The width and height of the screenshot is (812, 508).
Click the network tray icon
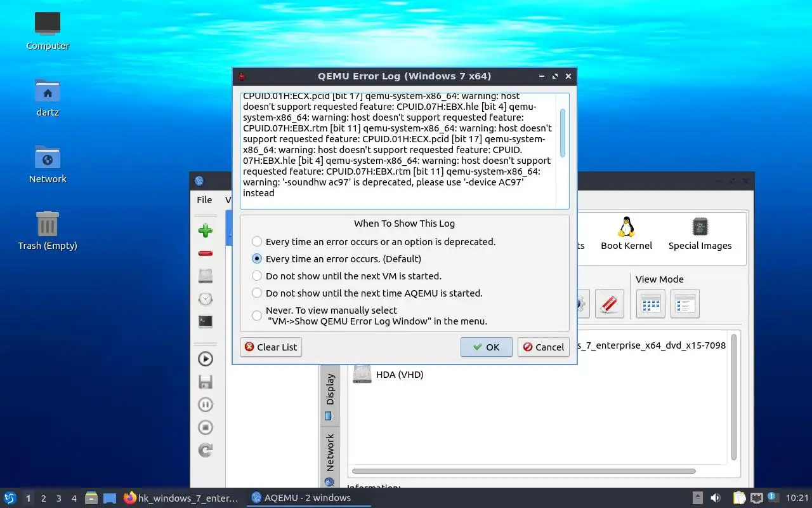pyautogui.click(x=756, y=498)
